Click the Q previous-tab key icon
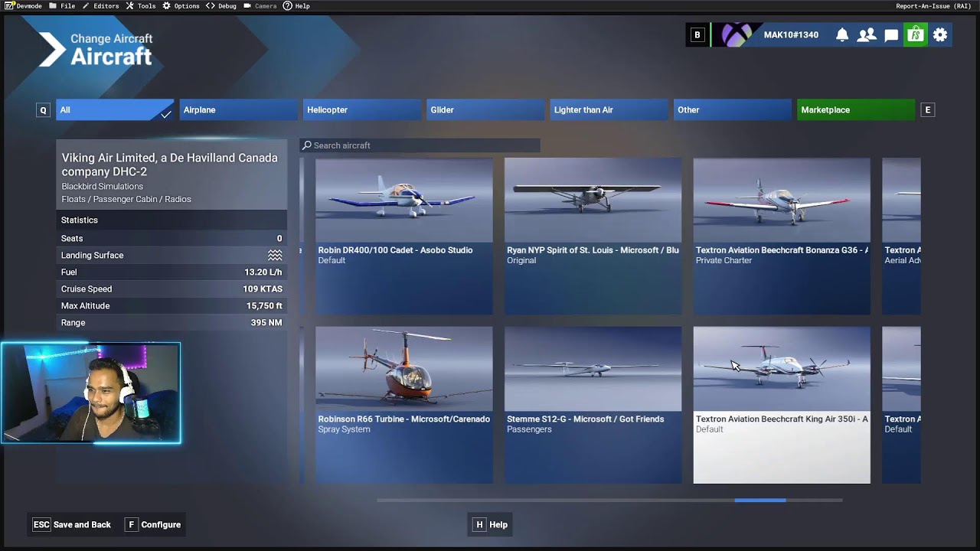 coord(43,110)
